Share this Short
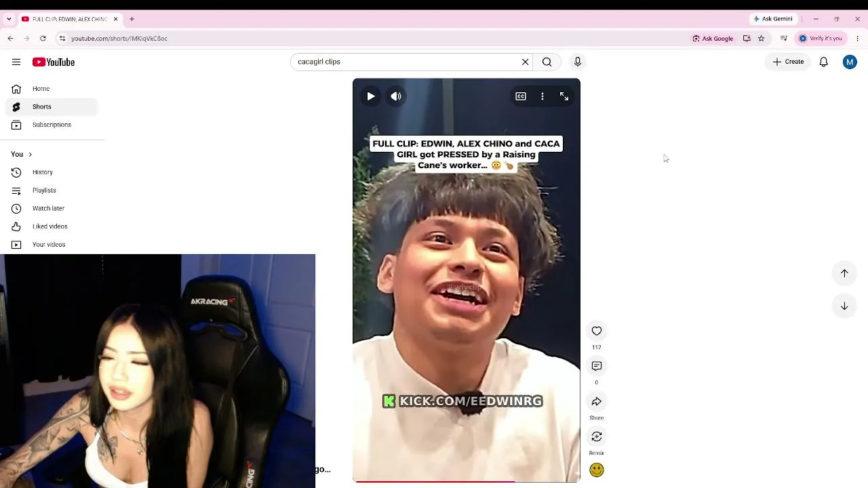Screen dimensions: 868x488 point(597,401)
